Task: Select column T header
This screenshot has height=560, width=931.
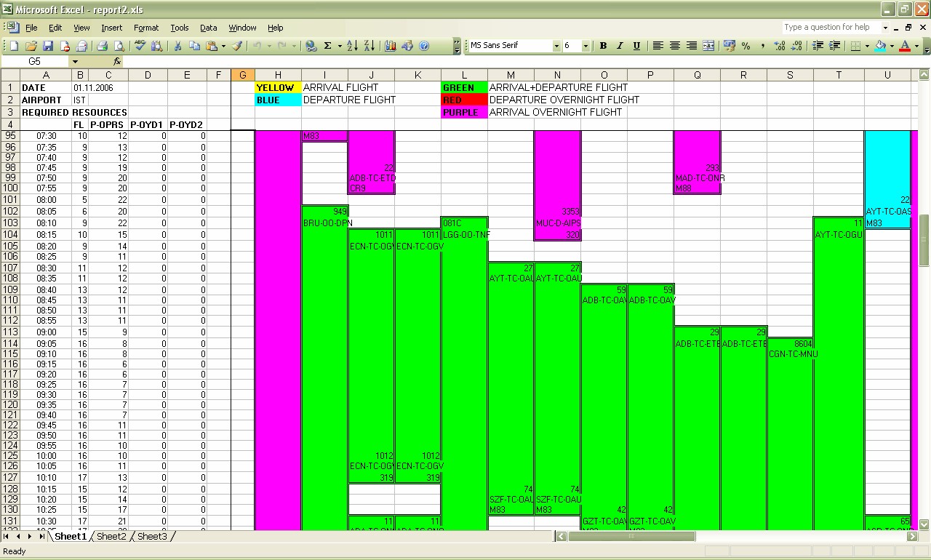Action: tap(839, 75)
